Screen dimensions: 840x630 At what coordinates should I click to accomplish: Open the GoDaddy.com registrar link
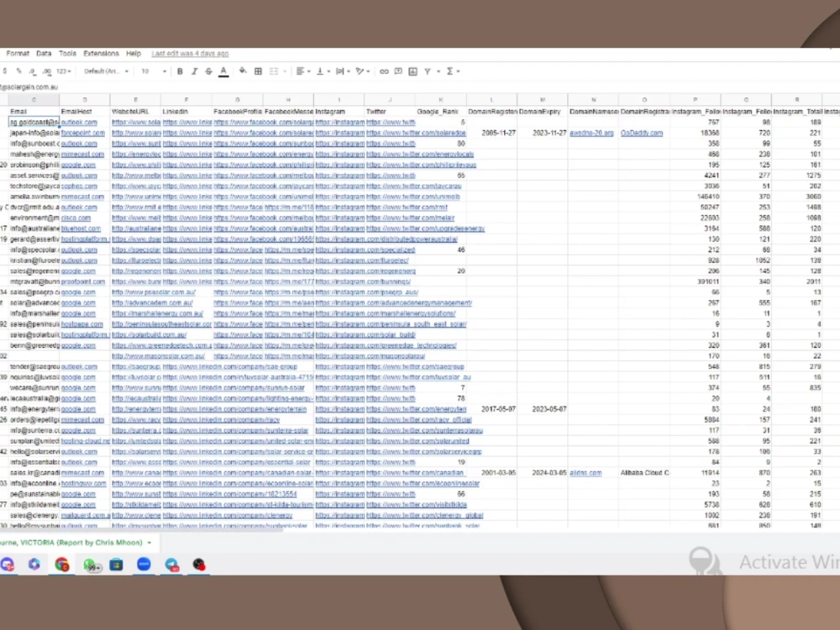[642, 133]
